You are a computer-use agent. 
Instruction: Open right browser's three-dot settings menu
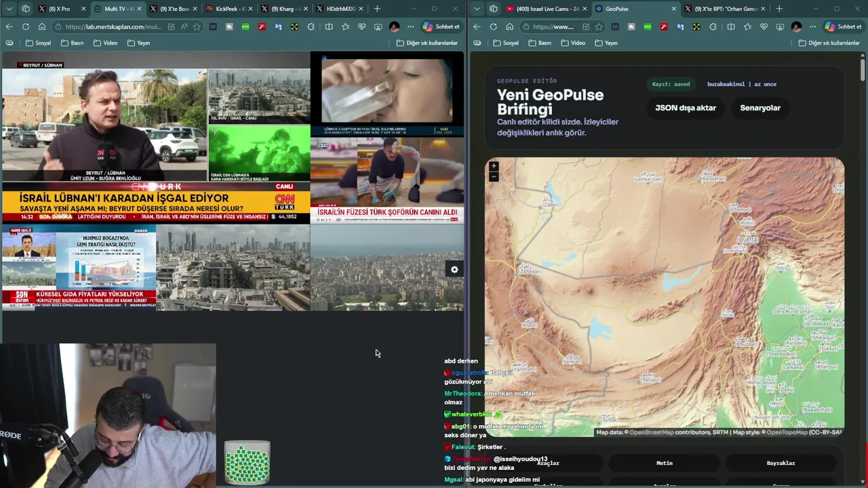[x=812, y=26]
